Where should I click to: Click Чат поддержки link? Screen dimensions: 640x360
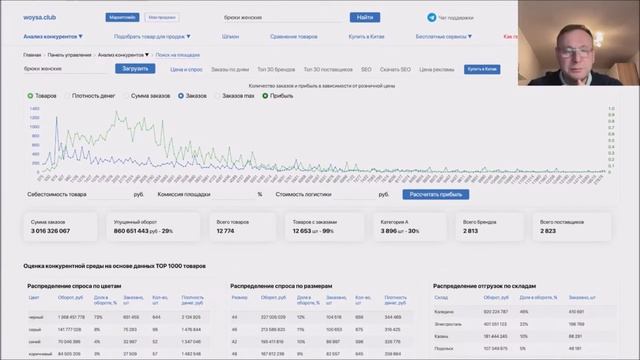coord(456,18)
